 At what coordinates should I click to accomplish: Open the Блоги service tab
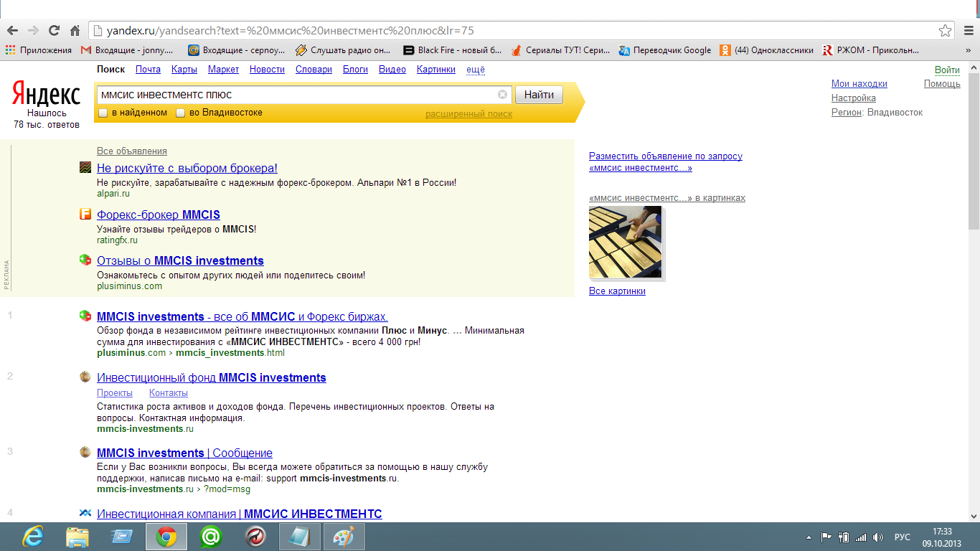click(355, 70)
